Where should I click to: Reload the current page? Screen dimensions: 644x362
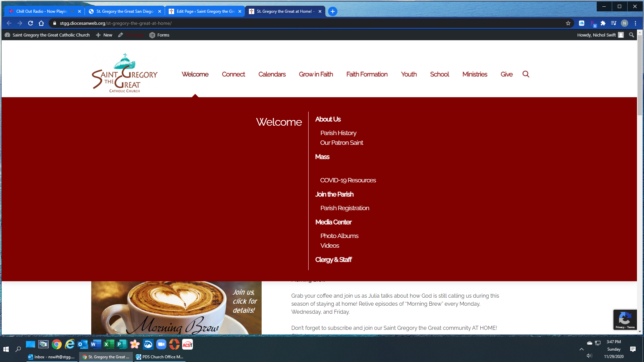point(31,23)
